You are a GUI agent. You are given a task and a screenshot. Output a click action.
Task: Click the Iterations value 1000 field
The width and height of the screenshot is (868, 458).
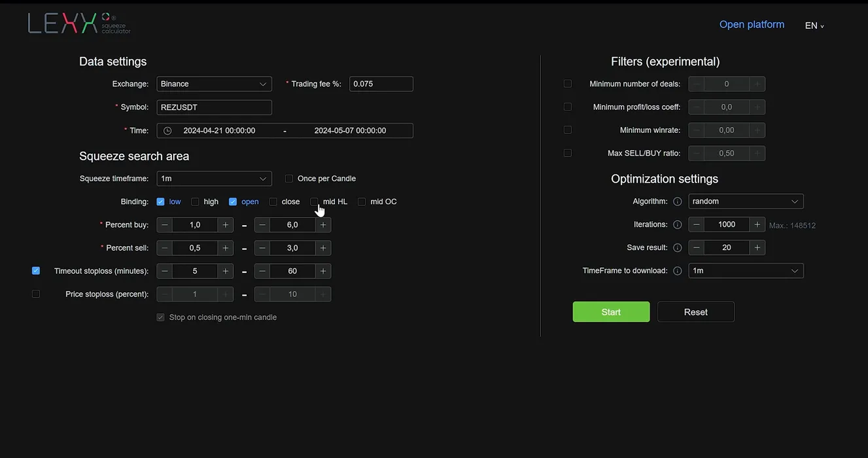tap(727, 224)
